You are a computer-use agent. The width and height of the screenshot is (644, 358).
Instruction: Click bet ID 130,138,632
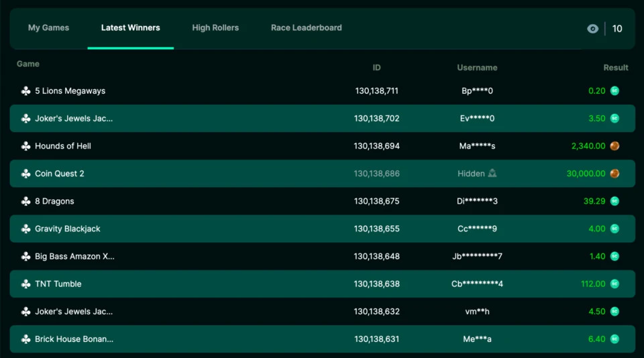coord(376,312)
